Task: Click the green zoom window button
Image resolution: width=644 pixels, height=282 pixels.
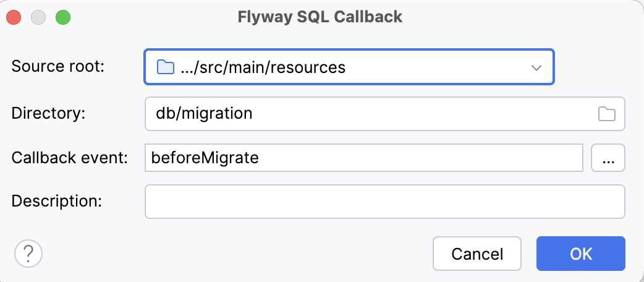Action: tap(63, 17)
